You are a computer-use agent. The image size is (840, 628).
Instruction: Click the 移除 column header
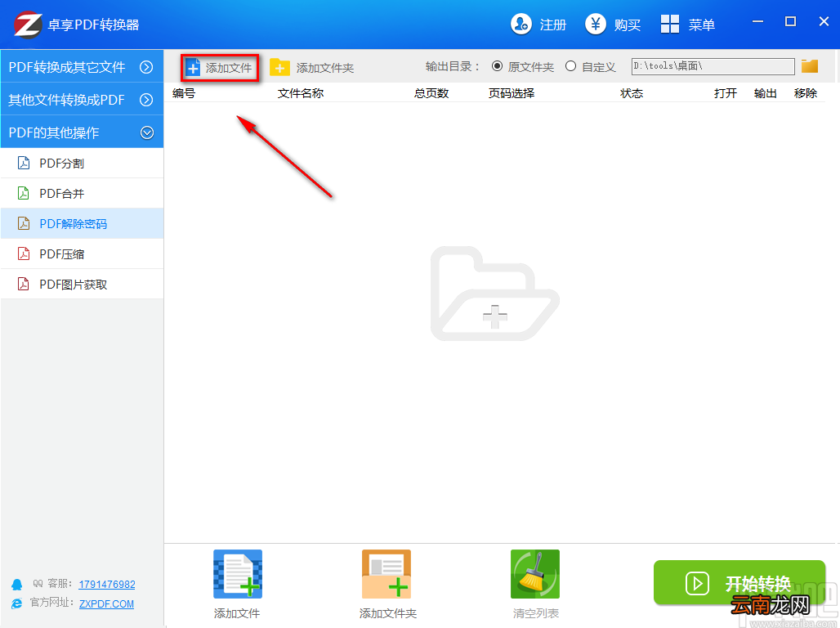tap(806, 93)
